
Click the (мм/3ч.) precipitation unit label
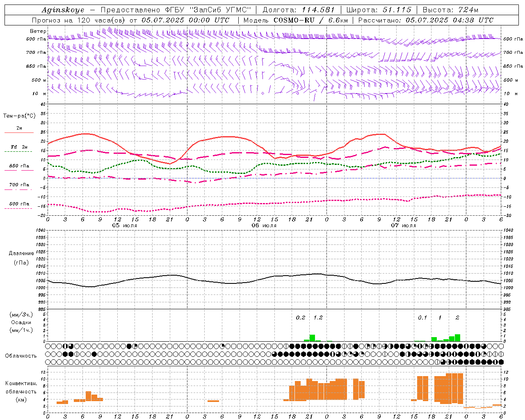point(21,315)
